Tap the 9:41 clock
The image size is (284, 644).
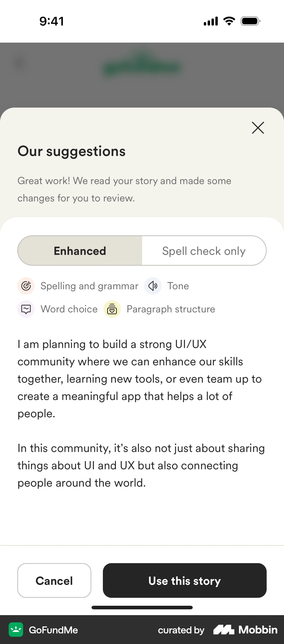pos(52,21)
